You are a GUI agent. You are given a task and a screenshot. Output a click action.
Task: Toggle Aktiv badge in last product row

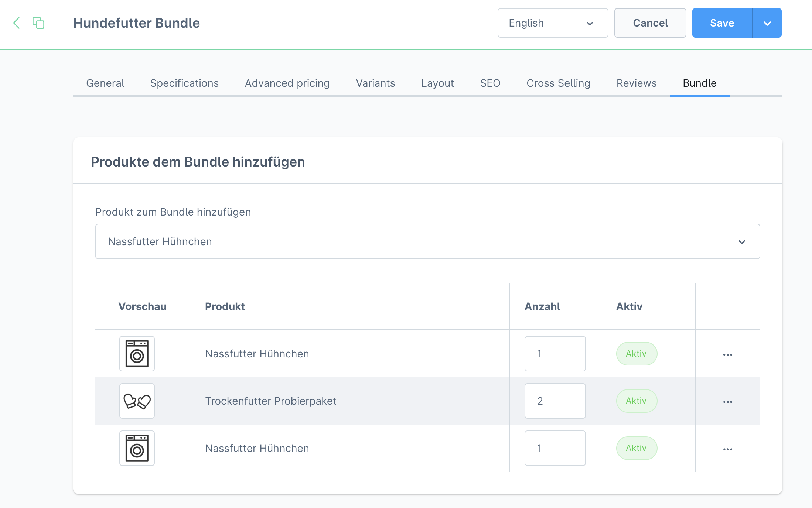pyautogui.click(x=636, y=448)
